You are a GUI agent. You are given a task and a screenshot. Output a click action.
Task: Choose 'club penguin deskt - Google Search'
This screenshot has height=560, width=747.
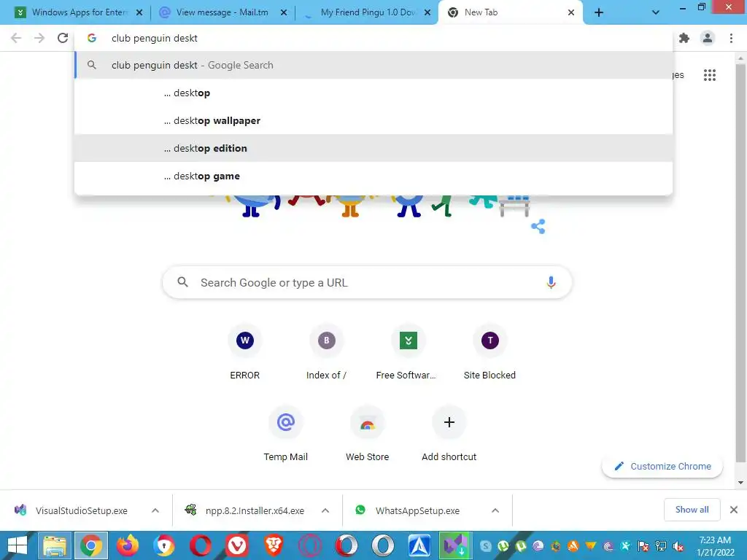click(x=373, y=65)
